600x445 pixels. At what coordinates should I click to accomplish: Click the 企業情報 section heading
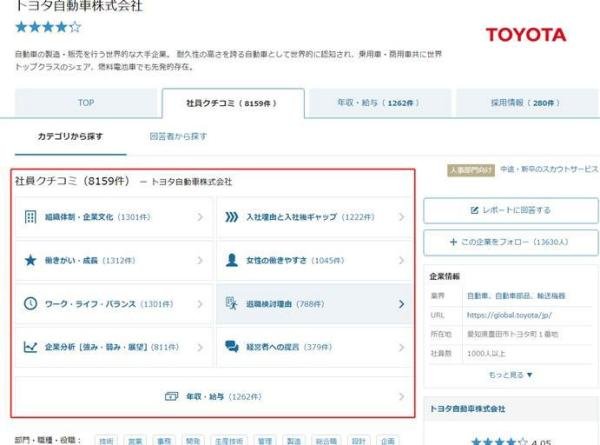pyautogui.click(x=445, y=276)
